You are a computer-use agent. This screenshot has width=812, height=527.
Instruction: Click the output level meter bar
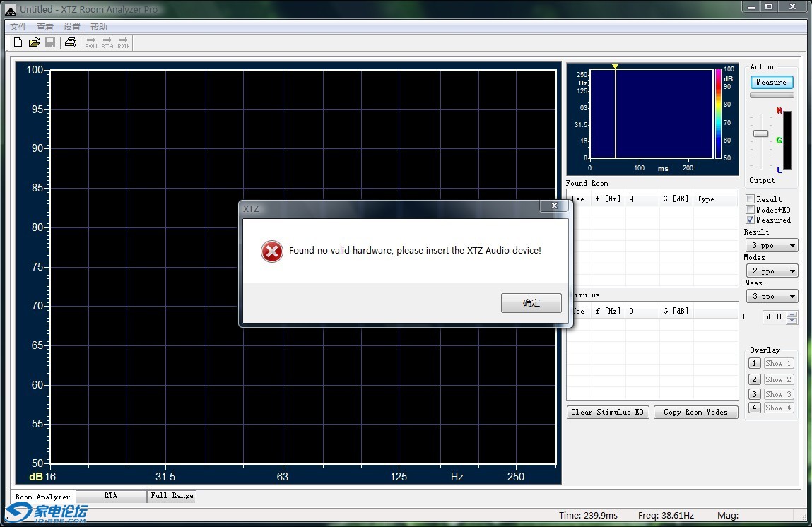tap(787, 140)
